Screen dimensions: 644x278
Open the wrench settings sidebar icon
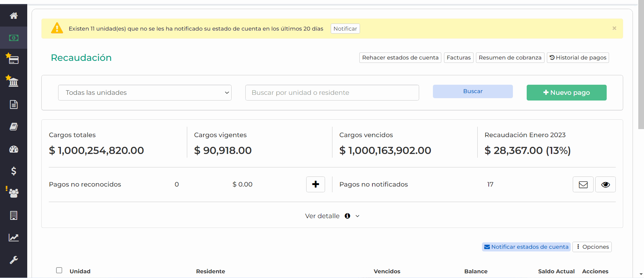pos(13,260)
